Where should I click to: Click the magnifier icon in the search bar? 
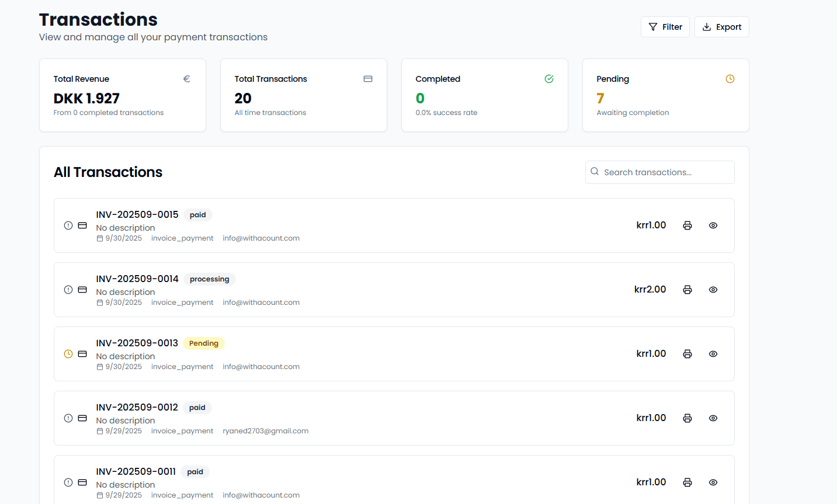point(595,172)
